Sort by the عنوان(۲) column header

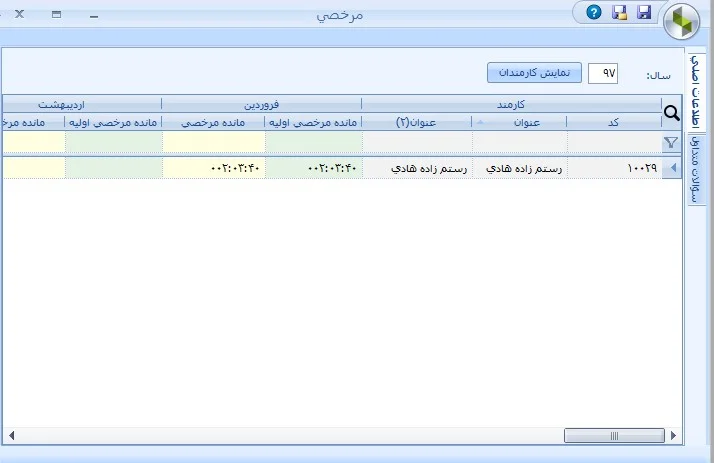[417, 122]
